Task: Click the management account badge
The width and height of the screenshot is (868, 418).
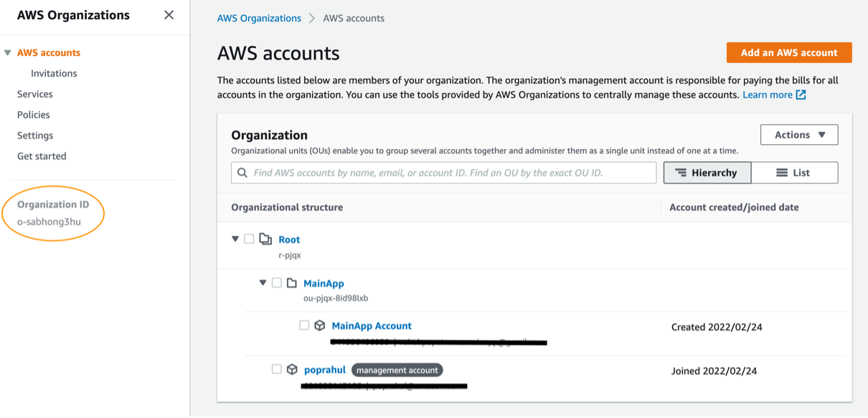Action: [x=397, y=370]
